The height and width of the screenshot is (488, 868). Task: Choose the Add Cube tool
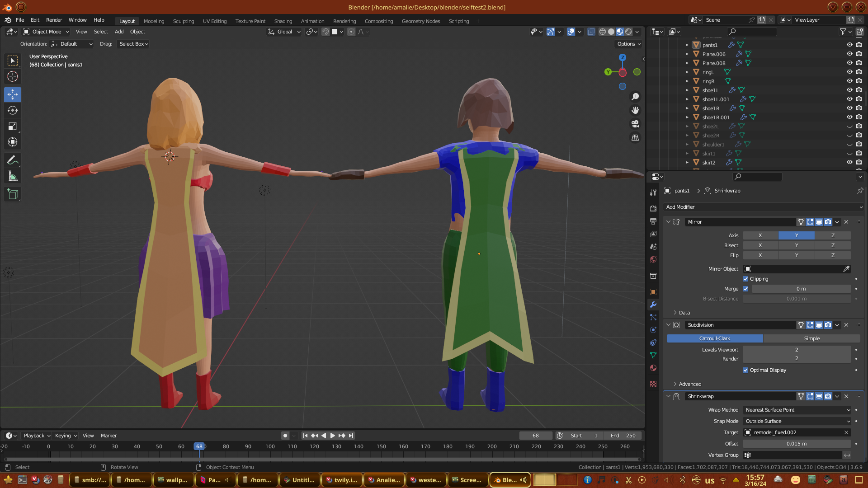coord(13,195)
